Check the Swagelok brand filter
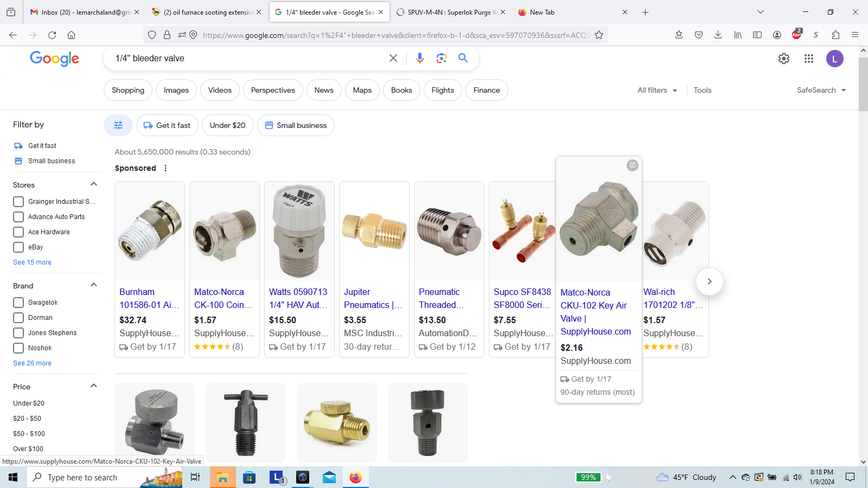Image resolution: width=868 pixels, height=488 pixels. pos(18,303)
